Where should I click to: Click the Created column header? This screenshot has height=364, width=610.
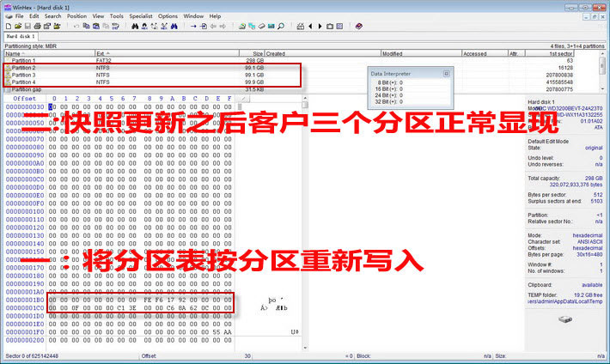(322, 53)
